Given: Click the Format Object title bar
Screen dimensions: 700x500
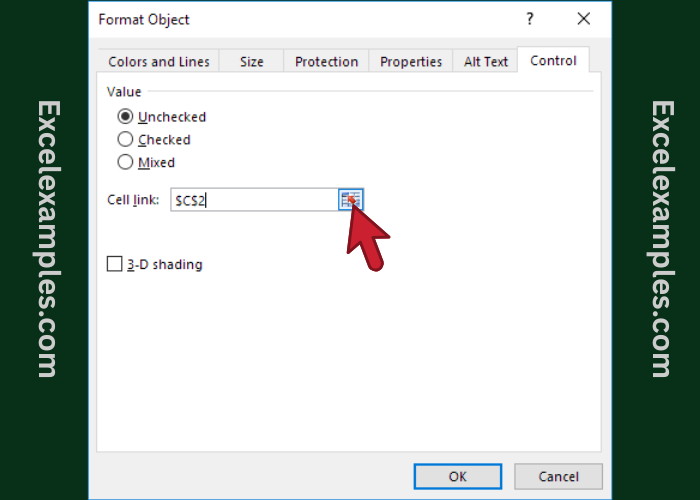Looking at the screenshot, I should [300, 20].
